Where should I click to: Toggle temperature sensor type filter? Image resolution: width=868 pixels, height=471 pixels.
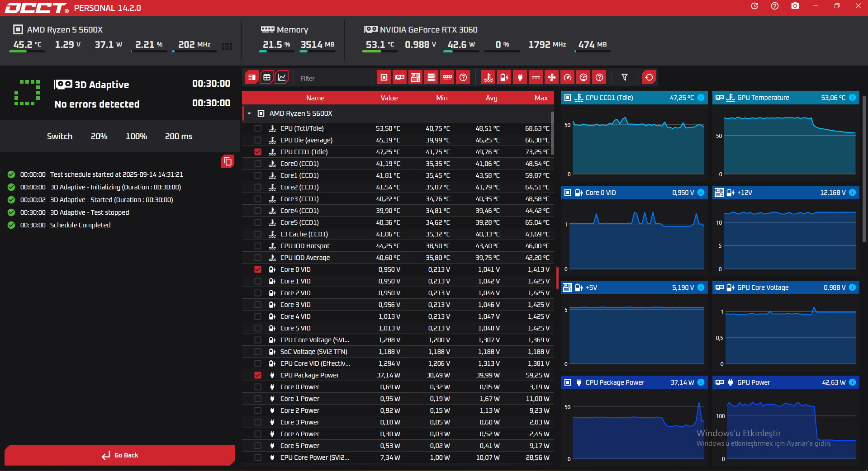[x=489, y=77]
